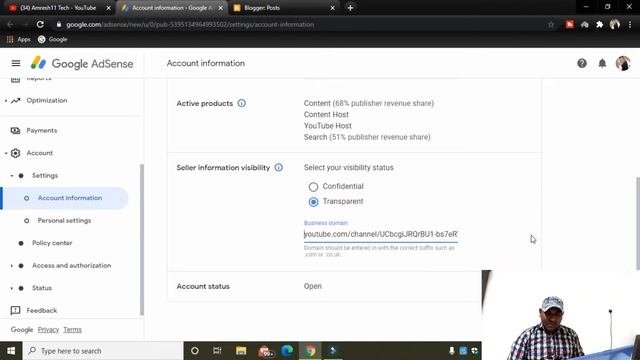Open the AdSense account profile avatar
This screenshot has height=360, width=640.
coord(623,63)
